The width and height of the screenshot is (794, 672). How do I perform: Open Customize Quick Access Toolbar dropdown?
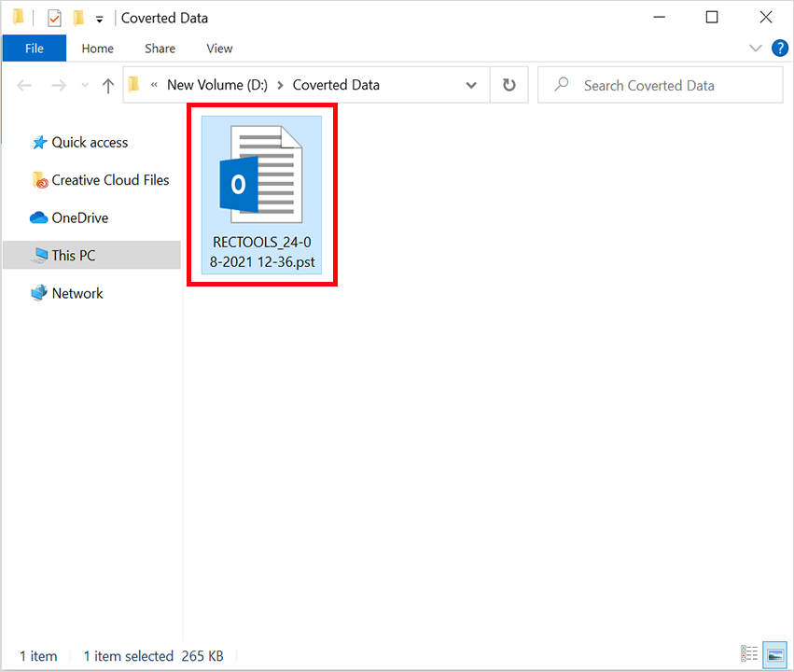pyautogui.click(x=99, y=20)
